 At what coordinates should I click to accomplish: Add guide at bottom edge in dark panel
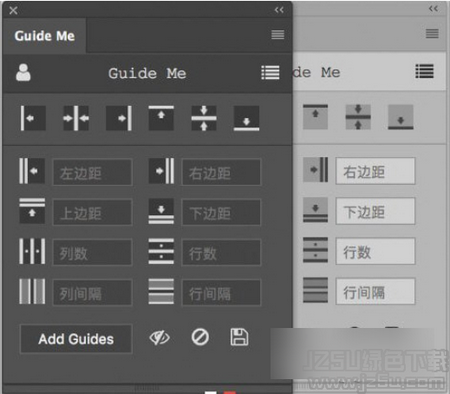tap(247, 118)
